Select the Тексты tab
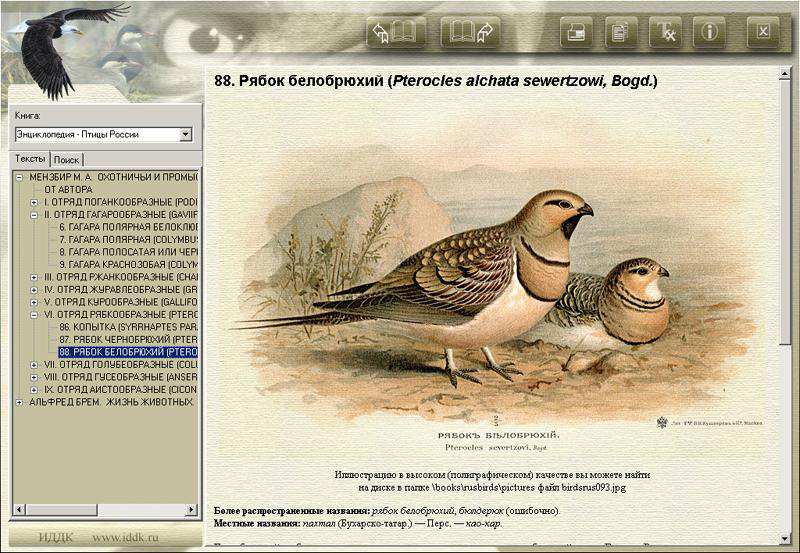The height and width of the screenshot is (553, 800). click(30, 159)
